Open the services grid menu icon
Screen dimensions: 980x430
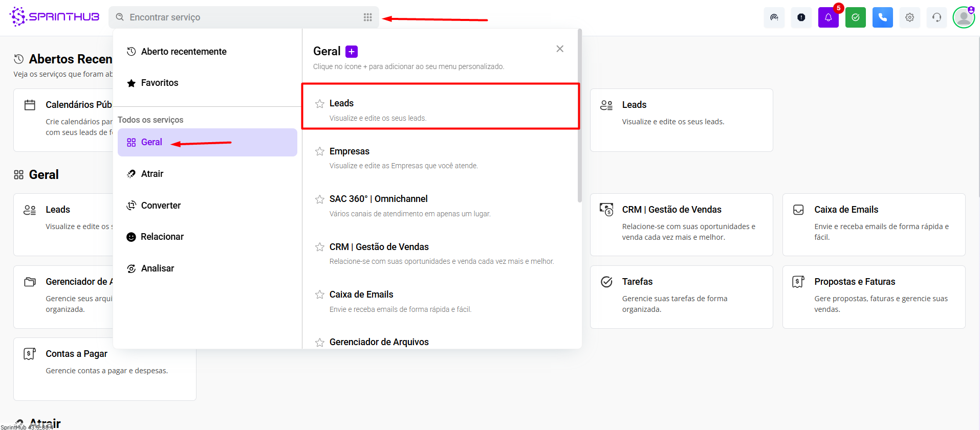click(x=367, y=17)
